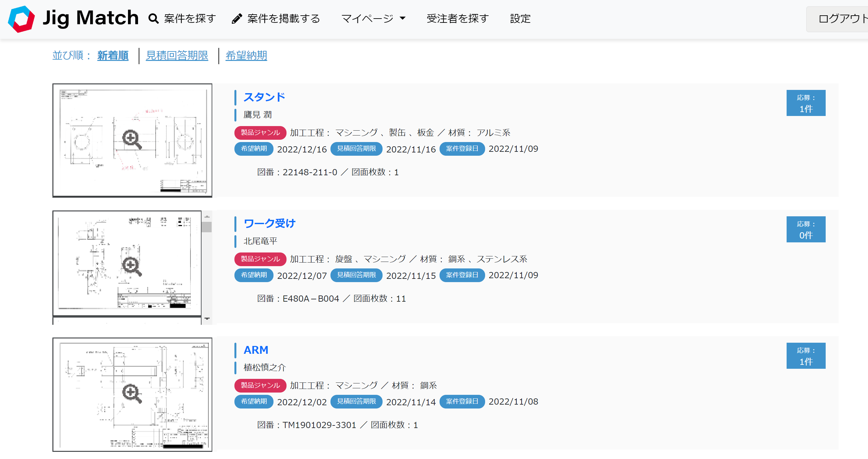Open 設定 in the top navigation
The height and width of the screenshot is (459, 868).
pos(520,19)
